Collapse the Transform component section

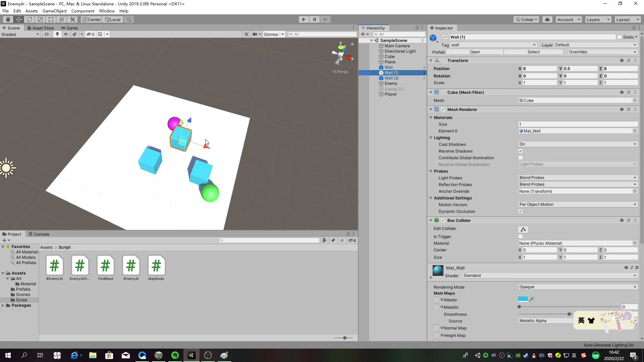(431, 61)
